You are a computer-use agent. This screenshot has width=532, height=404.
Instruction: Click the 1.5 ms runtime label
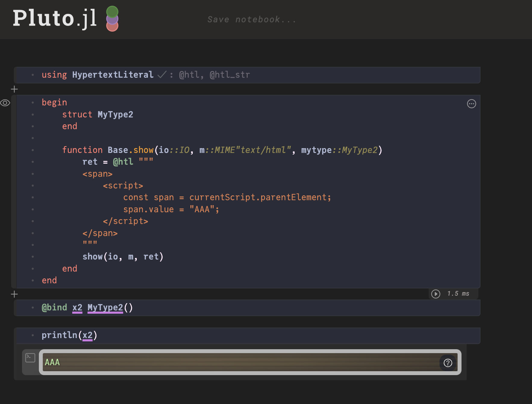(x=458, y=294)
